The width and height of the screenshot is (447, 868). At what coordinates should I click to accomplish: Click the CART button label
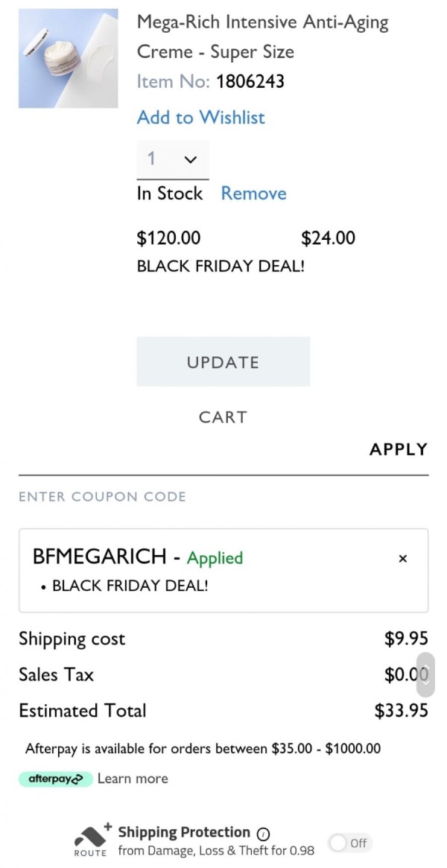coord(223,416)
